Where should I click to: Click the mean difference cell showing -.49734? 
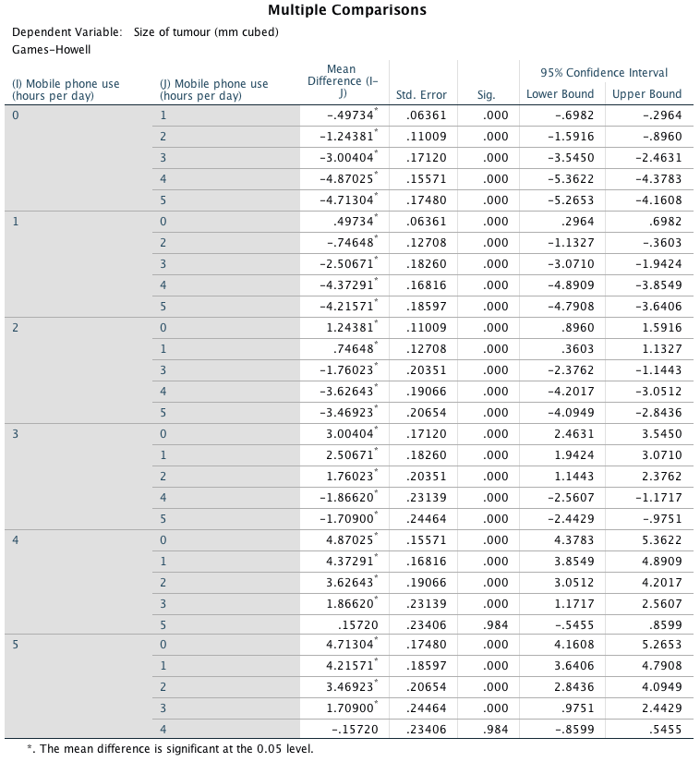click(351, 115)
